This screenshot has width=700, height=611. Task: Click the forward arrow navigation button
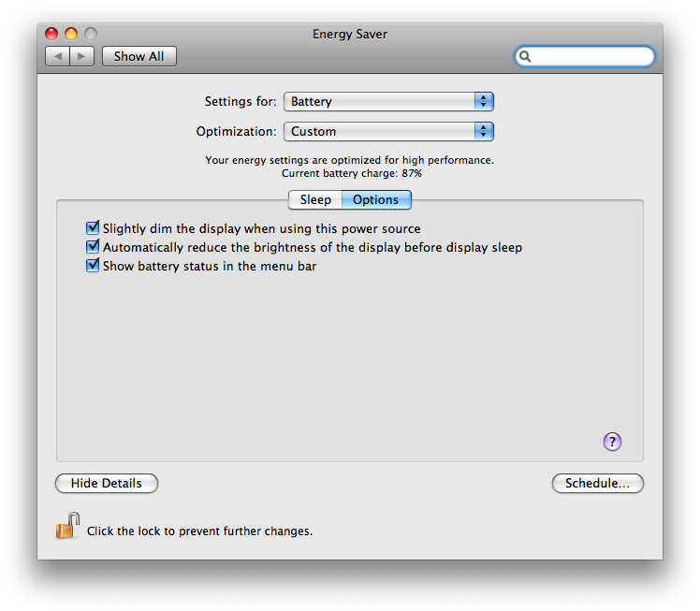(81, 56)
